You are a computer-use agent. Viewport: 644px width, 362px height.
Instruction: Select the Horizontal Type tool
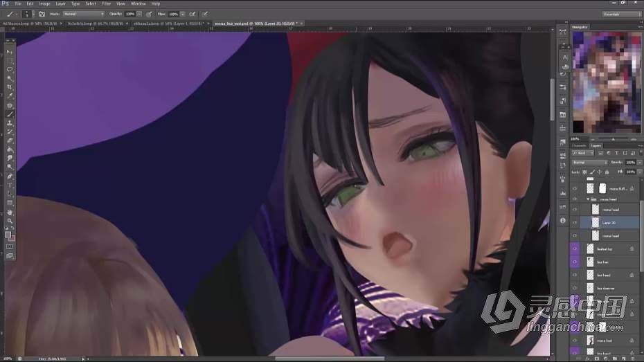point(10,185)
